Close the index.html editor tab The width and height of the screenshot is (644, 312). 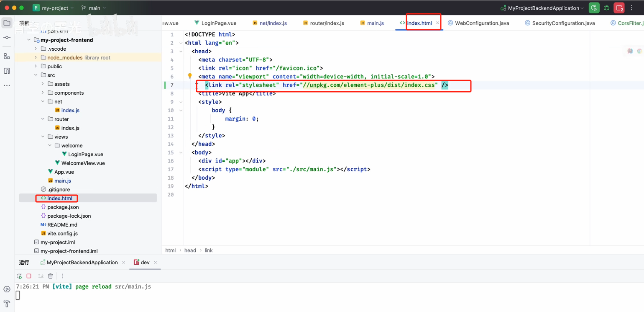point(437,23)
